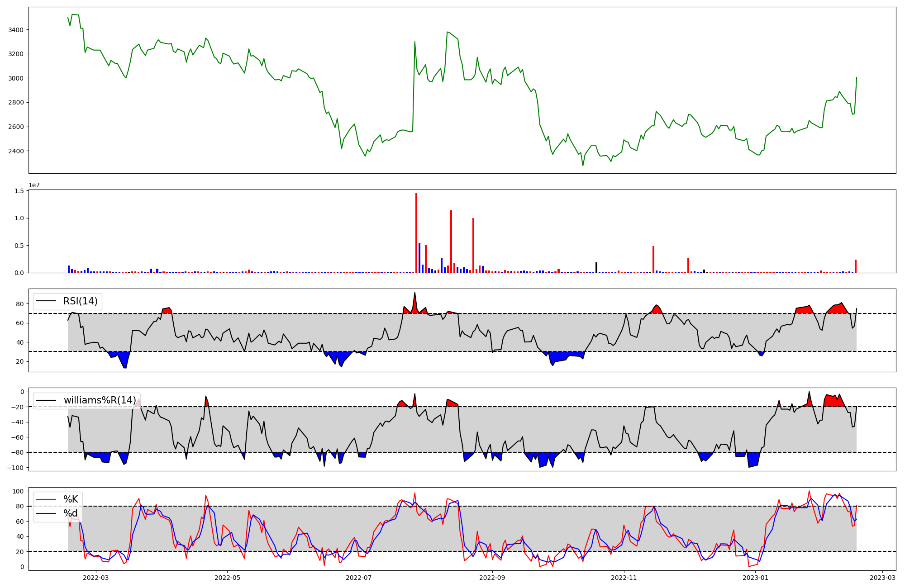Screen dimensions: 905x588
Task: Click the tallest red volume bar
Action: point(416,233)
